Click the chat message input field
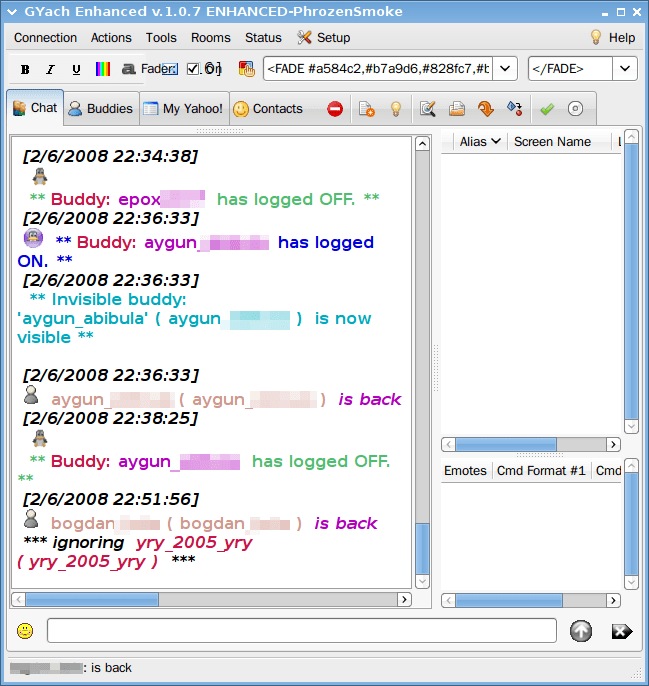The height and width of the screenshot is (686, 649). (x=302, y=630)
